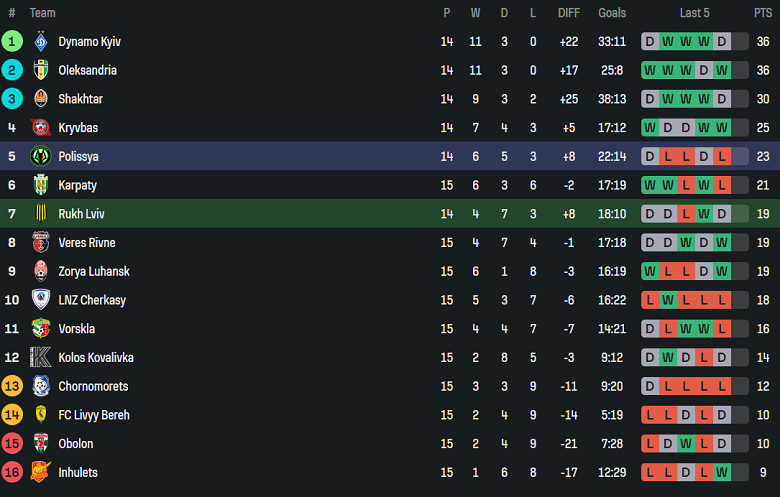Image resolution: width=780 pixels, height=497 pixels.
Task: Open the LNZ Cherkasy team link
Action: 92,300
